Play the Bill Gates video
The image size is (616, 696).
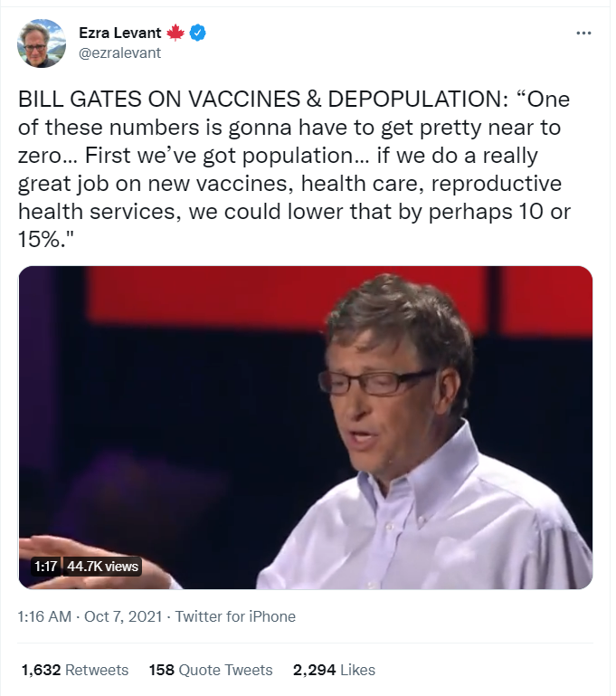[306, 427]
